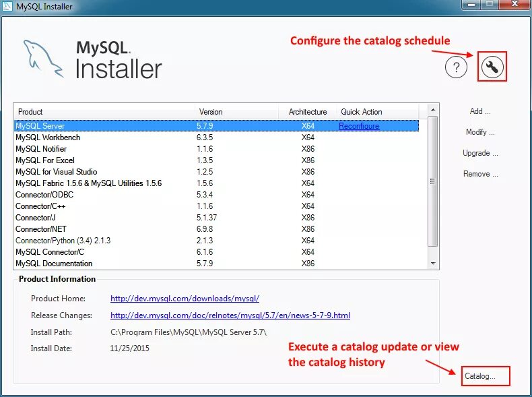Click version 5.1.37 of Connector/J
Viewport: 532px width, 397px height.
click(207, 218)
